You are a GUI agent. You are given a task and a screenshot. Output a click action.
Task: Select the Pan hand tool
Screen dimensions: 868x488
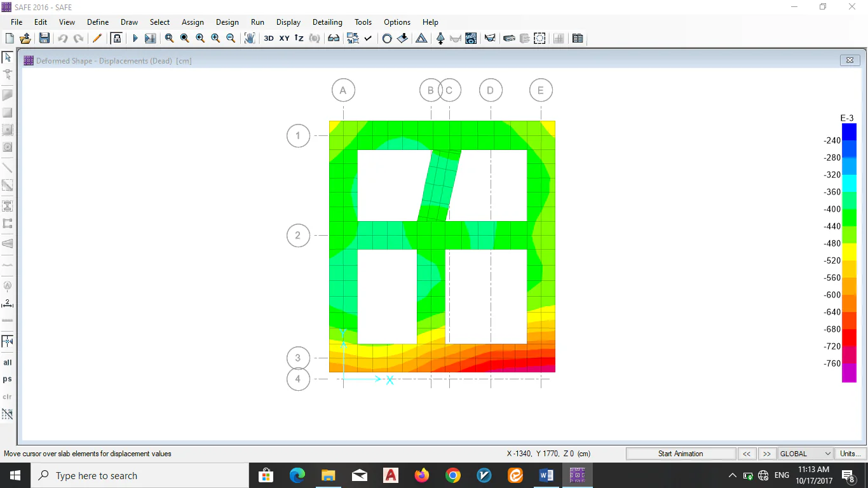click(x=250, y=38)
